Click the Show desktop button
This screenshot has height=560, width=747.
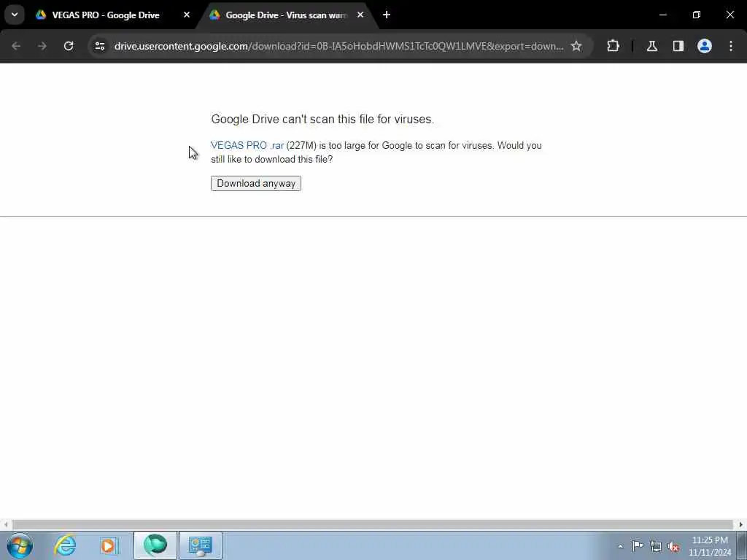(x=742, y=545)
